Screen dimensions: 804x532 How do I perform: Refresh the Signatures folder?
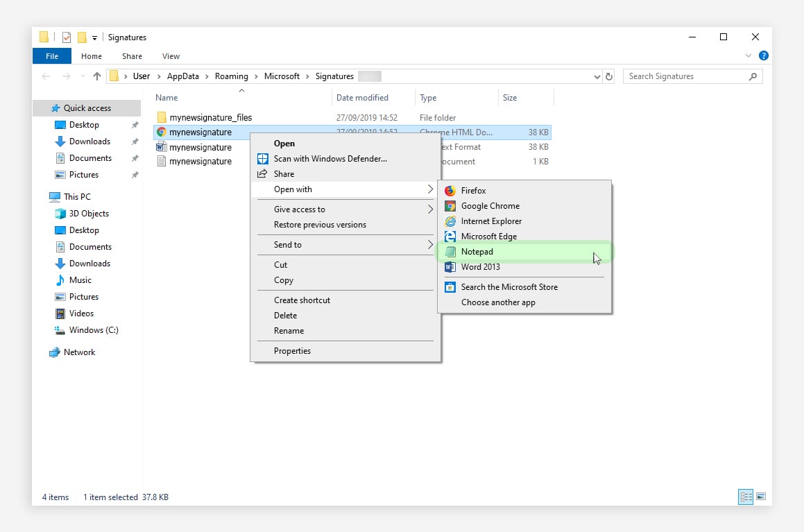click(608, 76)
